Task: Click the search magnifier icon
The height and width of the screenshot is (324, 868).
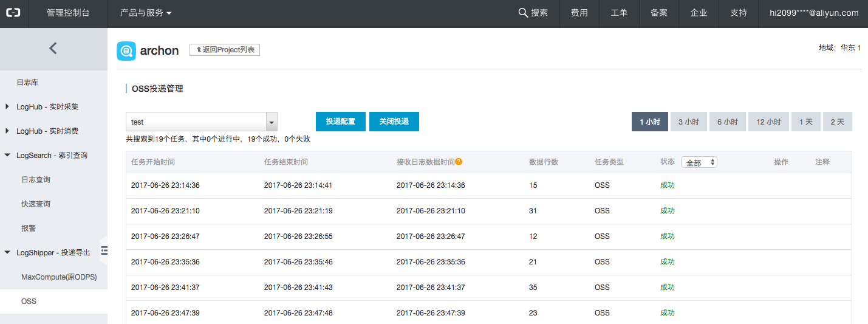Action: coord(522,13)
